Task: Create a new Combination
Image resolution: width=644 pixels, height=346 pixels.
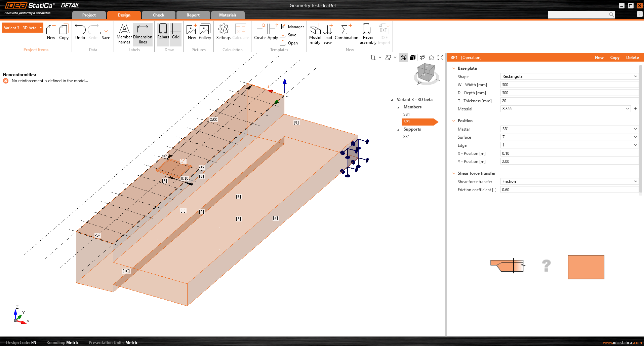Action: (346, 33)
